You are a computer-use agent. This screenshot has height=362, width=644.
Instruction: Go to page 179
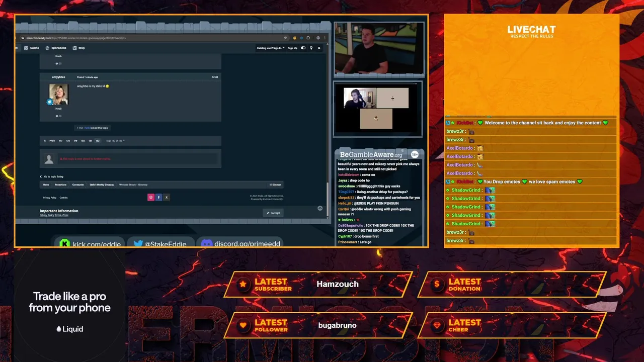(x=75, y=141)
